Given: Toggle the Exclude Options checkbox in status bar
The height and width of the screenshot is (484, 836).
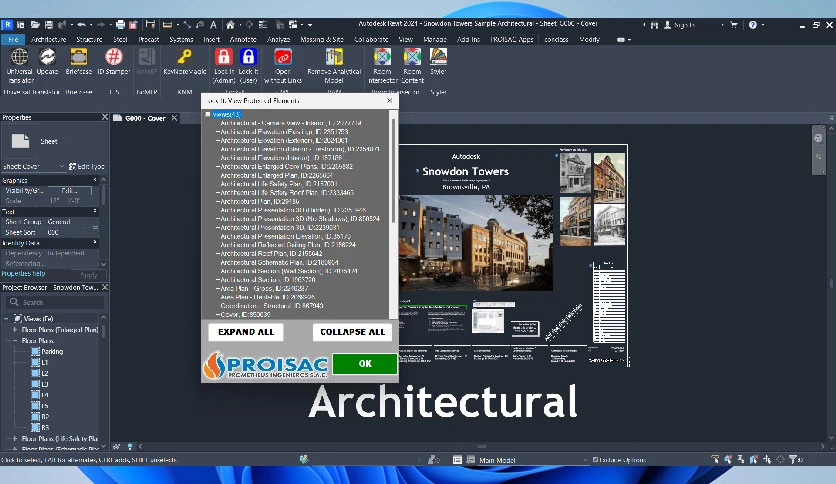Looking at the screenshot, I should point(596,459).
